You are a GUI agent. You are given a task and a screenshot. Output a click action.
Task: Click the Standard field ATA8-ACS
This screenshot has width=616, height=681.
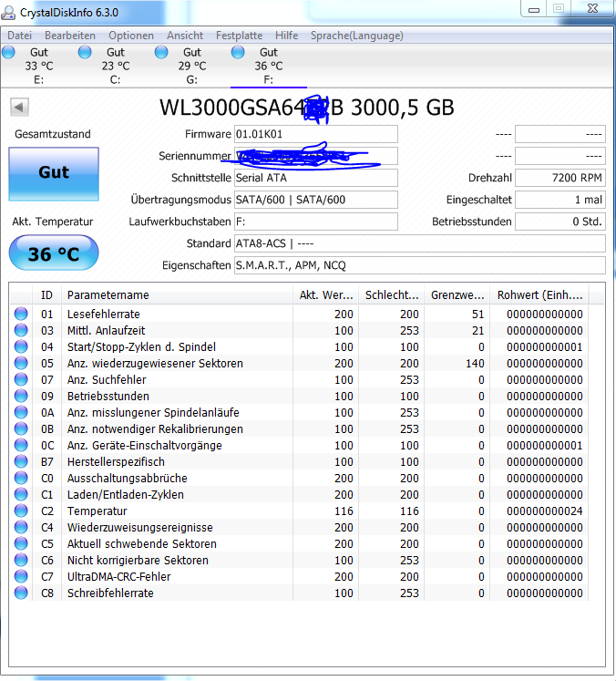(x=420, y=243)
